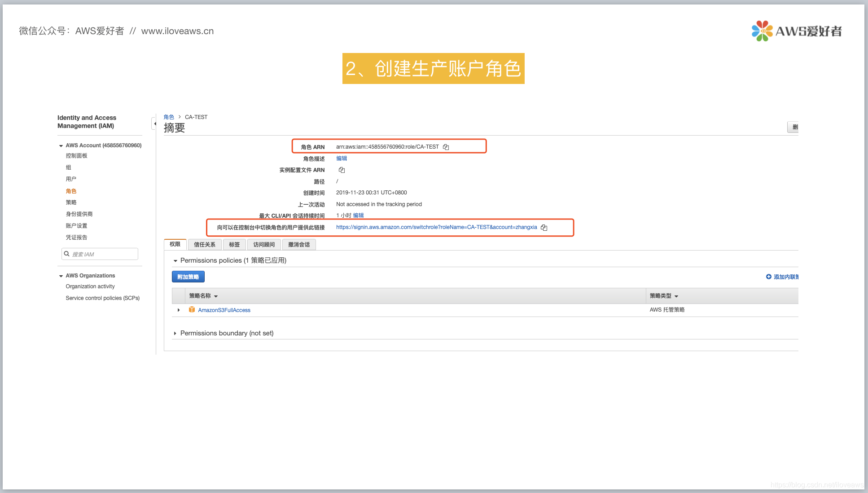Click the creation time 2019-11-23 value
This screenshot has height=493, width=868.
click(x=372, y=193)
